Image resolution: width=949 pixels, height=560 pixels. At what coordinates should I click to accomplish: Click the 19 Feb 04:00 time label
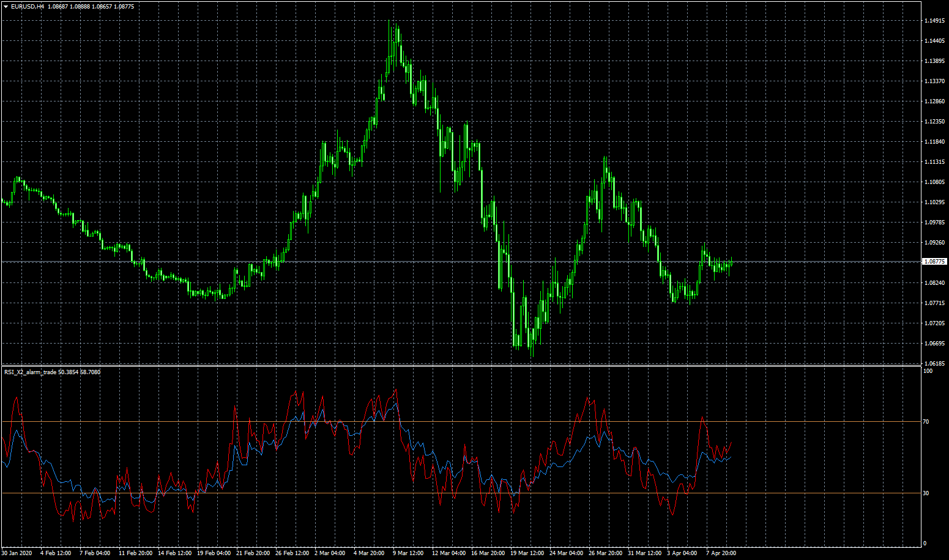click(x=214, y=553)
